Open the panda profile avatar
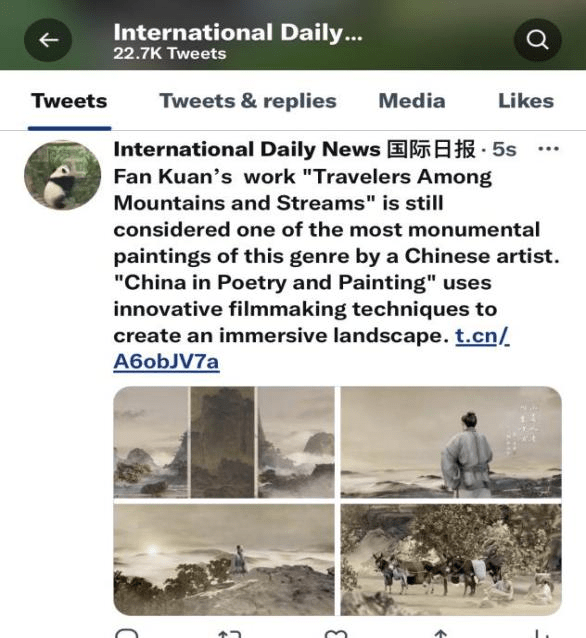This screenshot has height=638, width=586. click(x=62, y=175)
